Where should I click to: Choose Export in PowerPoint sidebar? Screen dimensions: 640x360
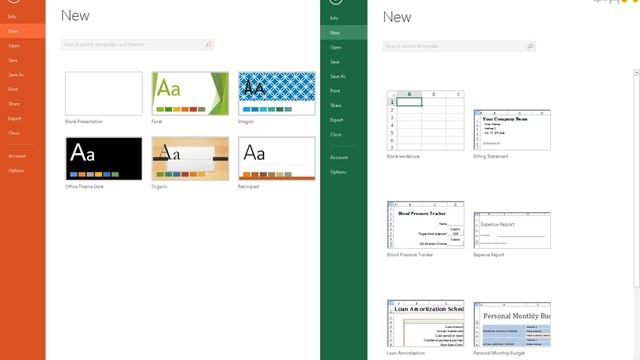[14, 118]
